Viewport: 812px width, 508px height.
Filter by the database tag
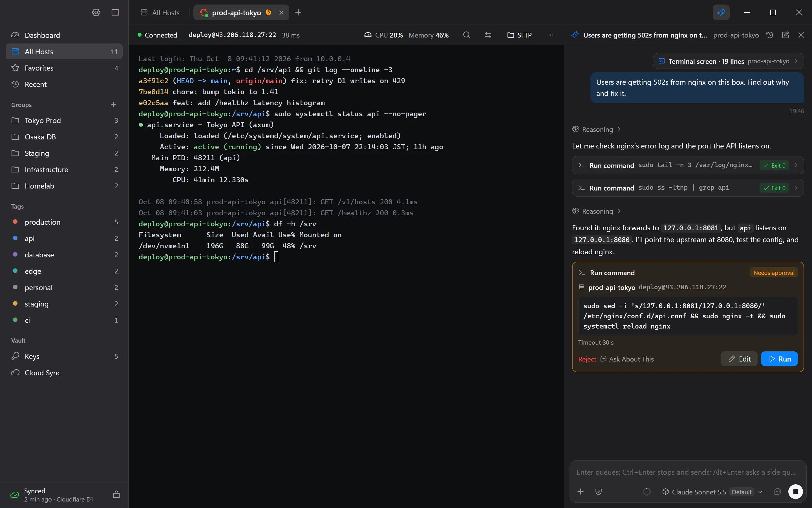[64, 255]
